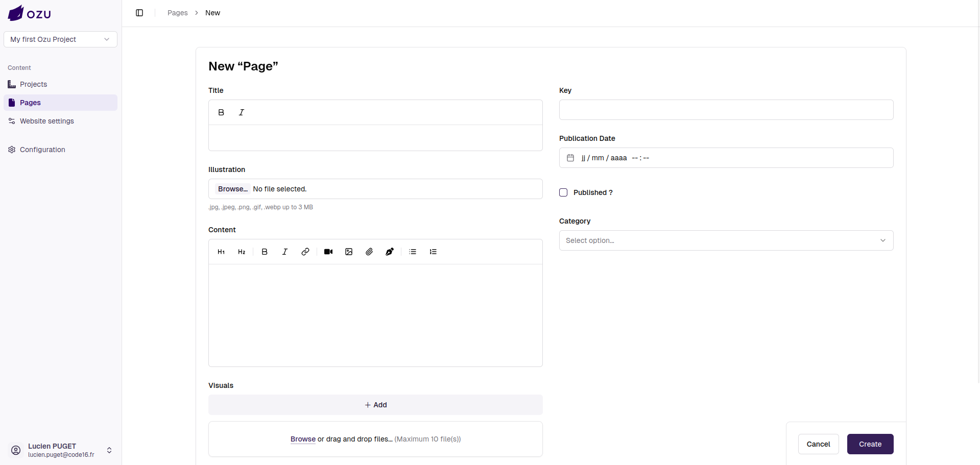Insert a hyperlink in the content
Image resolution: width=980 pixels, height=465 pixels.
[x=305, y=252]
